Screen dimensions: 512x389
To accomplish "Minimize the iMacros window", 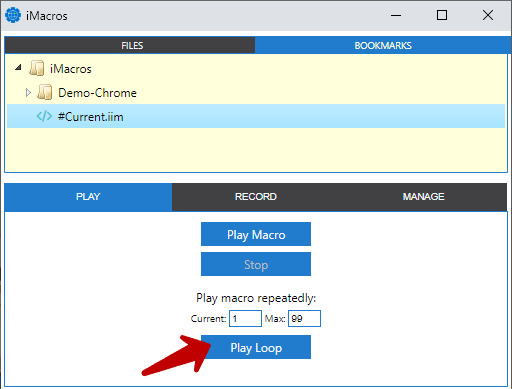I will point(396,15).
